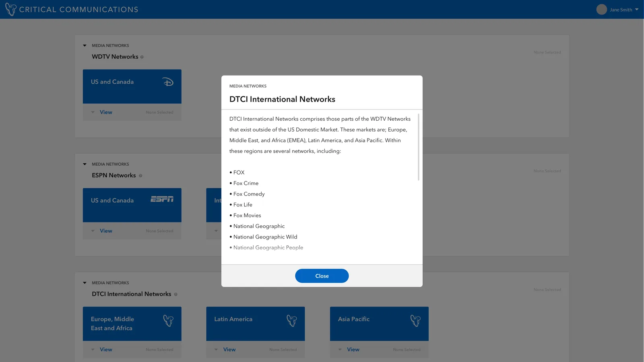
Task: Expand arrow beside View on Asia Pacific card
Action: tap(340, 350)
